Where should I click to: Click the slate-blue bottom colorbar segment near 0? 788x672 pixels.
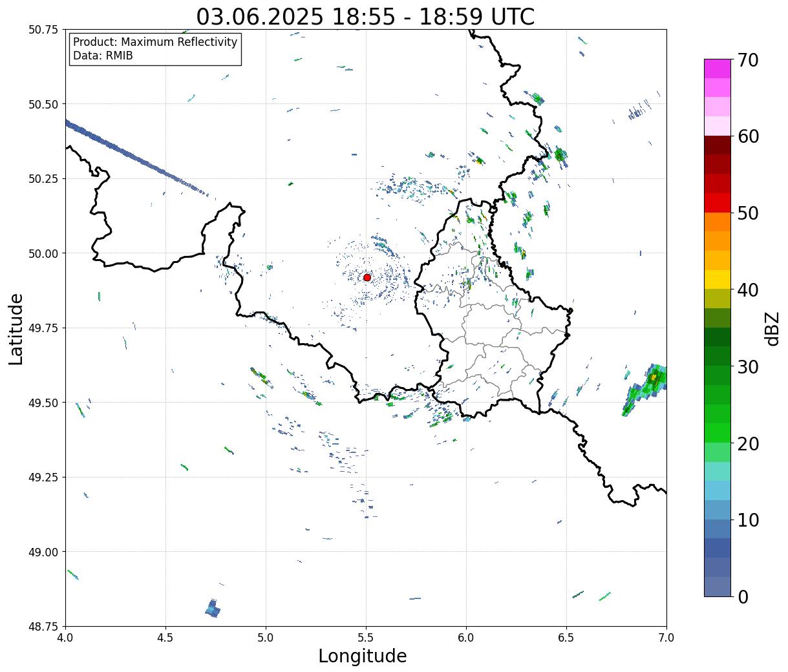tap(718, 586)
